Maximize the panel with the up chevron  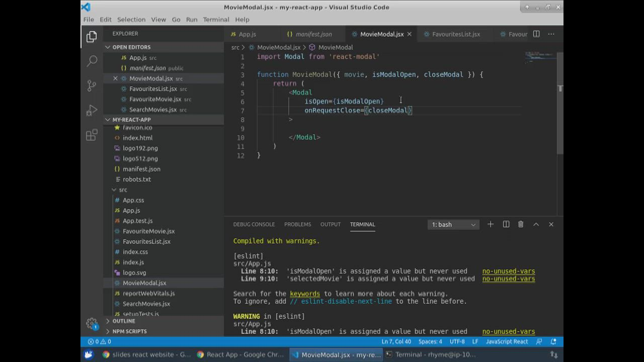pos(536,224)
